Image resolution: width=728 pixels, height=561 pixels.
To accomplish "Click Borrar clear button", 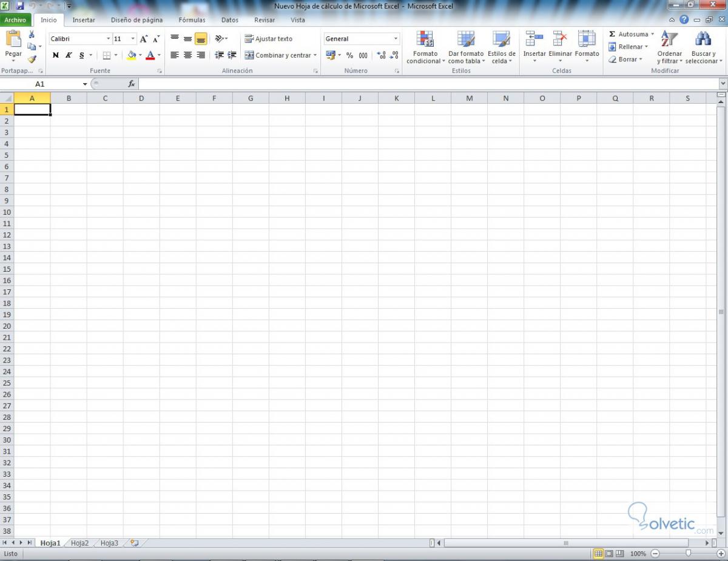I will [x=625, y=59].
